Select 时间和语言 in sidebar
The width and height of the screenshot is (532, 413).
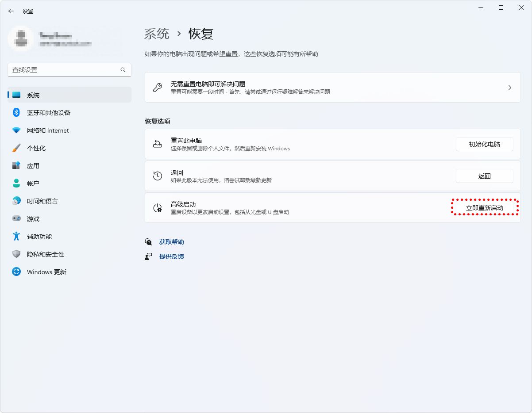[x=42, y=201]
